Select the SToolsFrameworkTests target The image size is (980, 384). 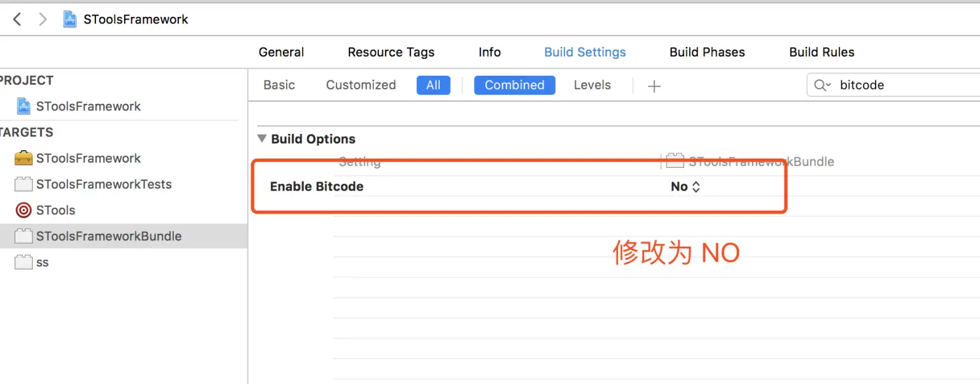[103, 184]
